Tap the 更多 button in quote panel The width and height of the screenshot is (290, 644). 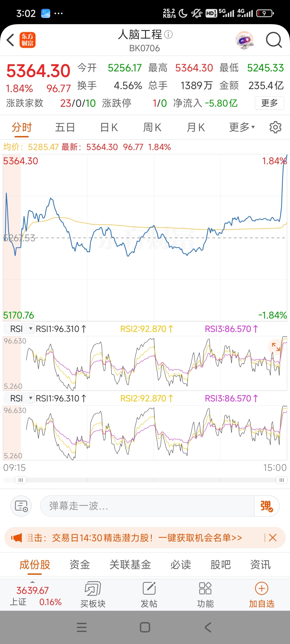(x=269, y=103)
